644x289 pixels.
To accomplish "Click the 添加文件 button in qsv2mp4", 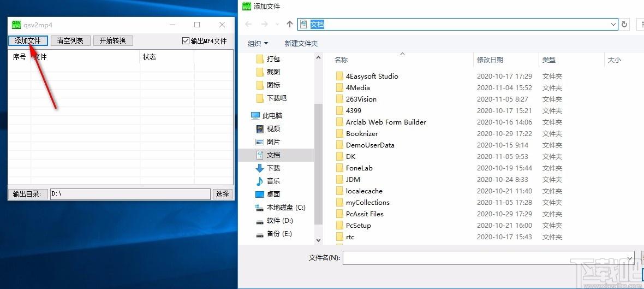I will pyautogui.click(x=28, y=40).
